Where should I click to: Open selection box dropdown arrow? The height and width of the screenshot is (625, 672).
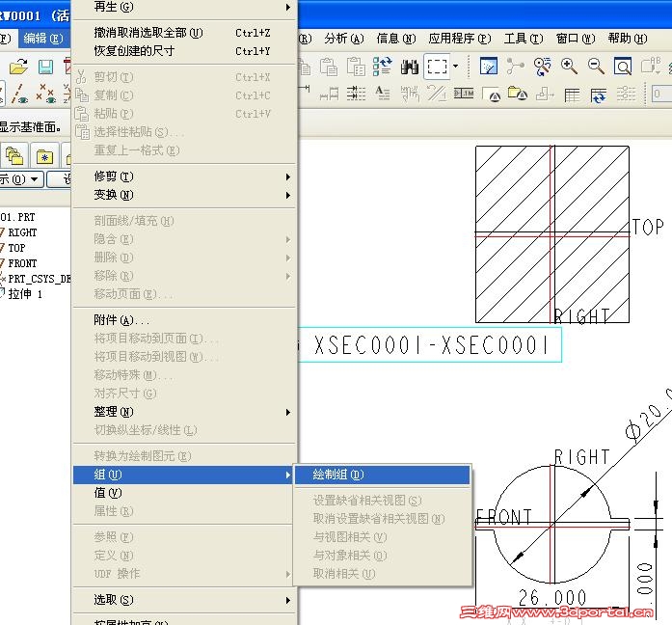pyautogui.click(x=456, y=67)
